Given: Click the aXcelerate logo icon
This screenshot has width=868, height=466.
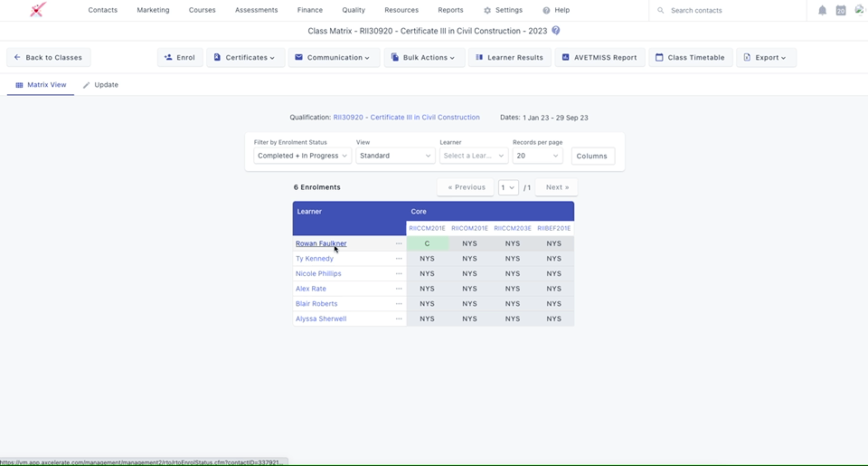Looking at the screenshot, I should click(38, 9).
